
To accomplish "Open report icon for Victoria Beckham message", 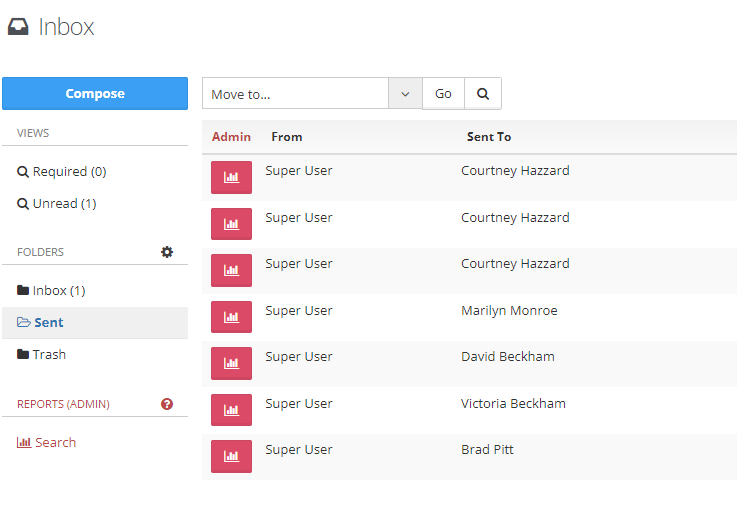I will pyautogui.click(x=231, y=410).
